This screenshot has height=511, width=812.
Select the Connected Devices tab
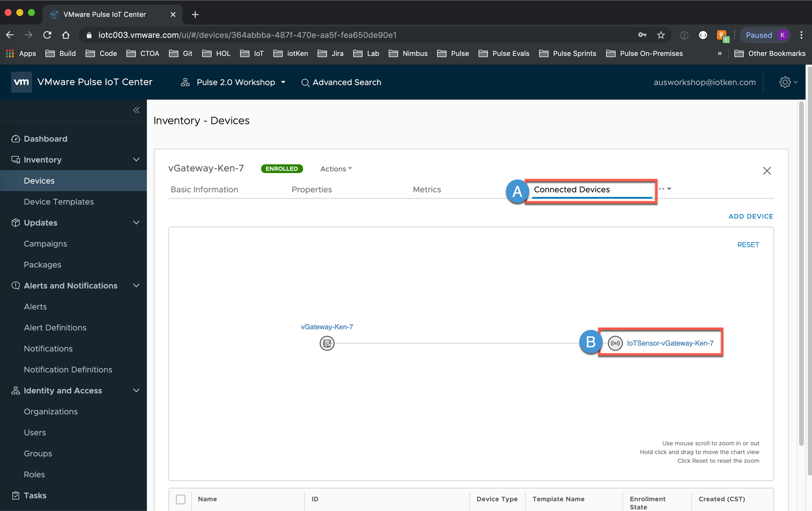(x=572, y=189)
